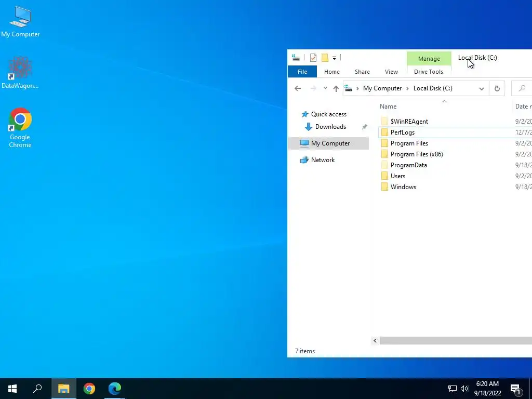Viewport: 532px width, 399px height.
Task: Click Local Disk (C:) in the address bar
Action: [433, 88]
